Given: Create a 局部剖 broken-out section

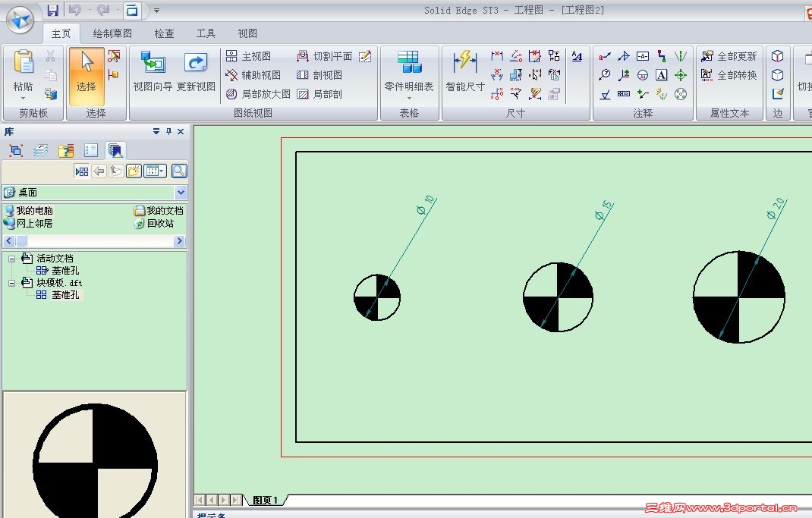Looking at the screenshot, I should point(319,94).
